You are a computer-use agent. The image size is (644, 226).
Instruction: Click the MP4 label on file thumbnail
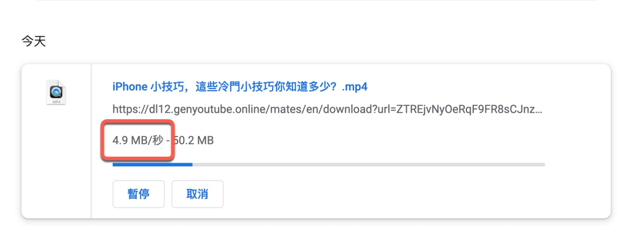pos(56,101)
